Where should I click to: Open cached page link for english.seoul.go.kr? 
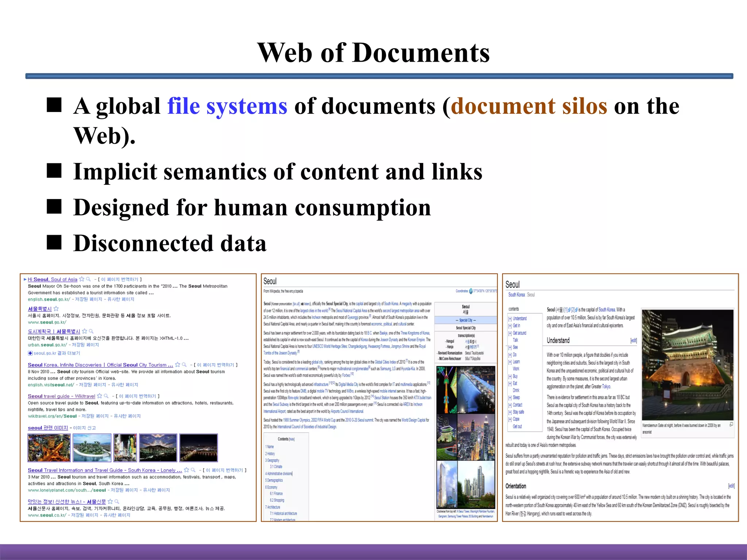[x=89, y=299]
